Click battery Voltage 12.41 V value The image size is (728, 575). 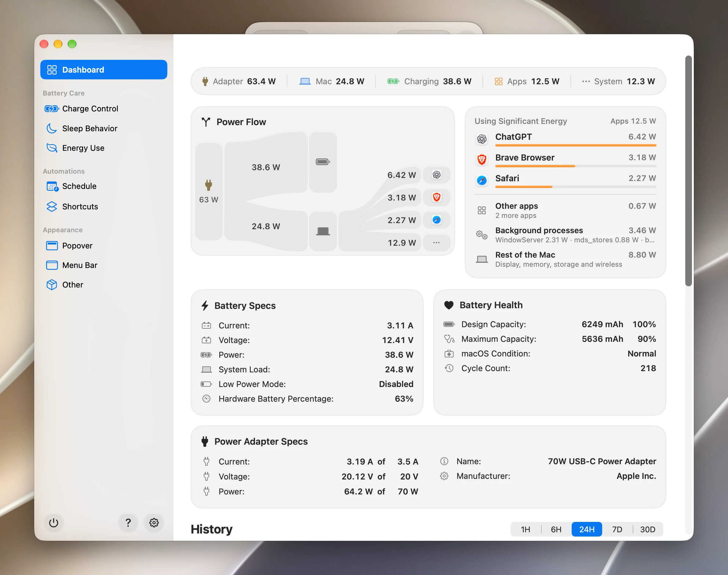coord(398,340)
